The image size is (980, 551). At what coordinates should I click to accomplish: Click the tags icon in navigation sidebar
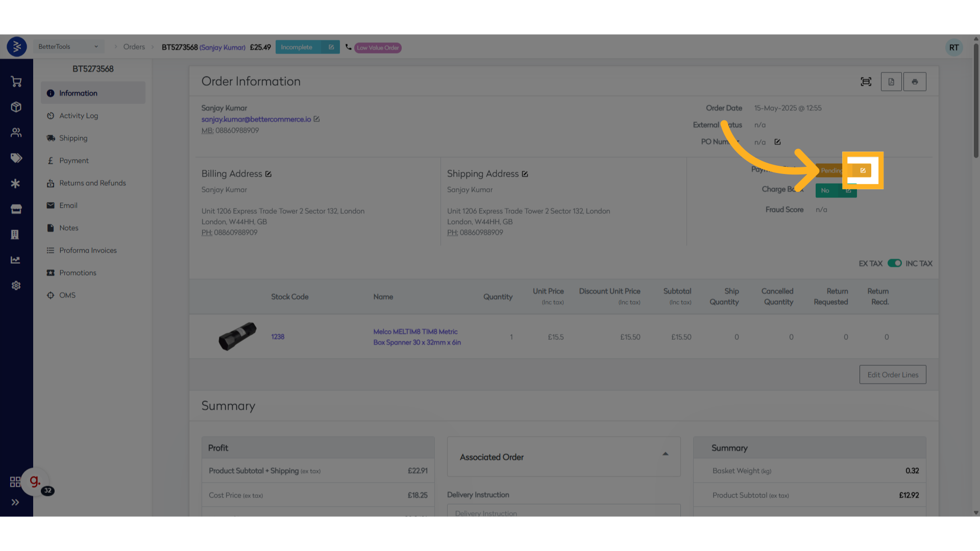click(x=16, y=158)
